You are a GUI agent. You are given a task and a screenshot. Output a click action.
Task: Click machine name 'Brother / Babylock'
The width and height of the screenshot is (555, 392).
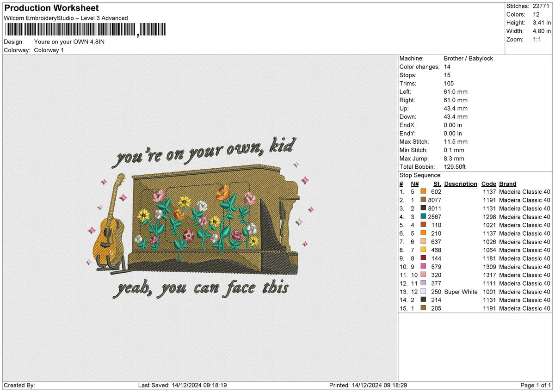click(x=468, y=59)
